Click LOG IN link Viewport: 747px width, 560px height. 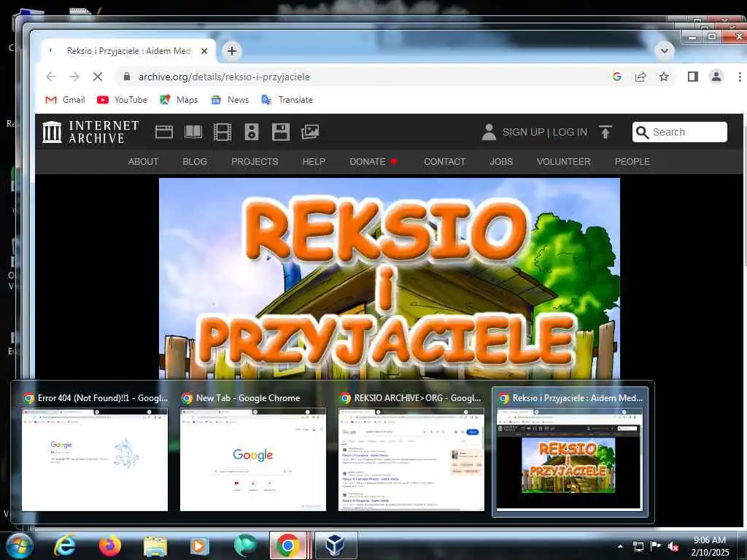pos(570,133)
